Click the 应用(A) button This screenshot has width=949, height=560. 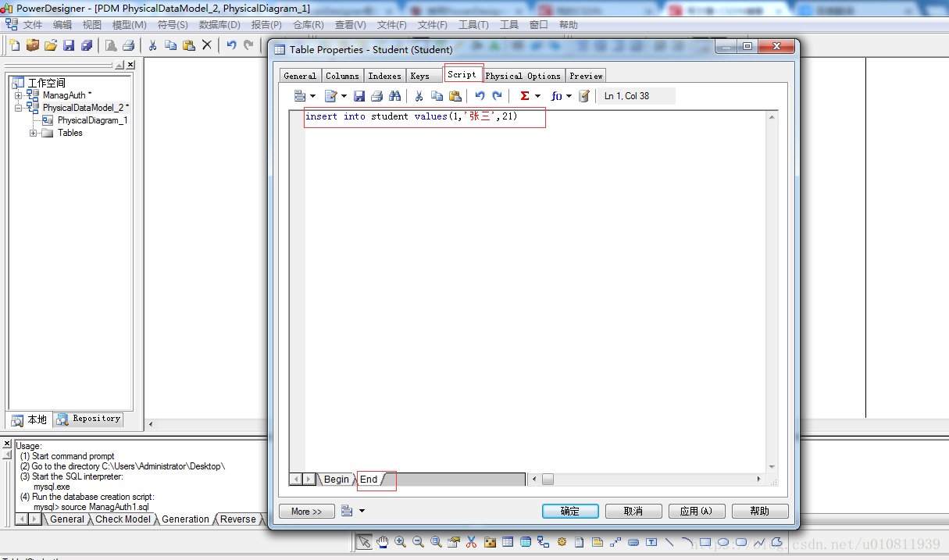click(x=697, y=512)
